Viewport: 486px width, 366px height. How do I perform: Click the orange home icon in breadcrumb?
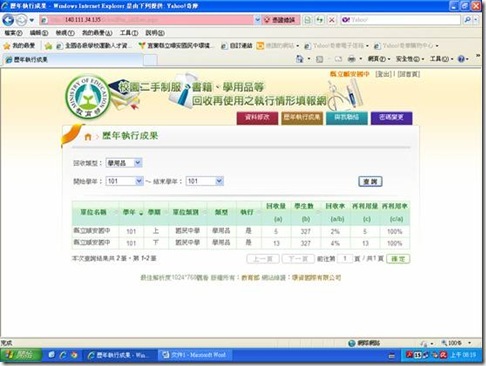coord(88,137)
